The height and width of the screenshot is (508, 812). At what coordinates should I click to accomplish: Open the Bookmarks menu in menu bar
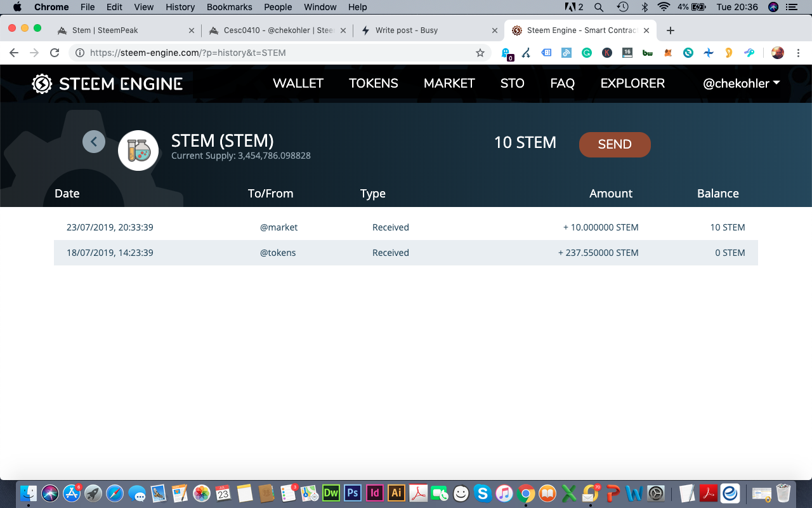pyautogui.click(x=229, y=7)
